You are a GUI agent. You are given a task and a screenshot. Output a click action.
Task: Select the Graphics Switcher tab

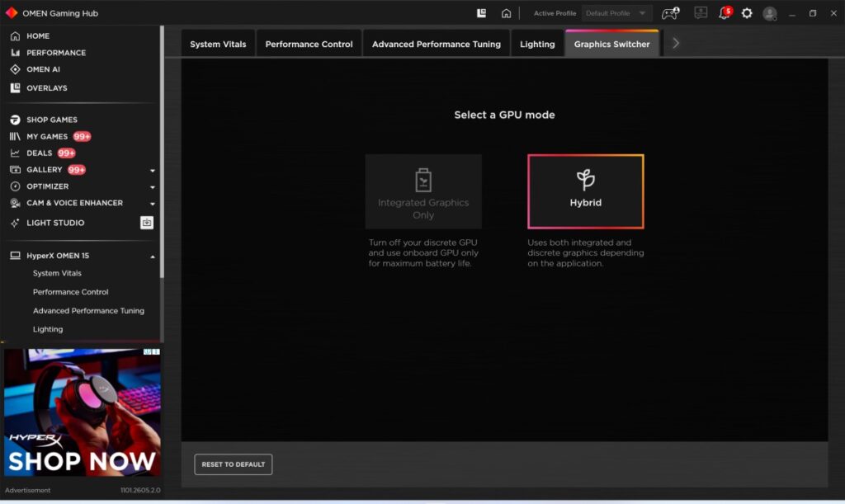[611, 44]
